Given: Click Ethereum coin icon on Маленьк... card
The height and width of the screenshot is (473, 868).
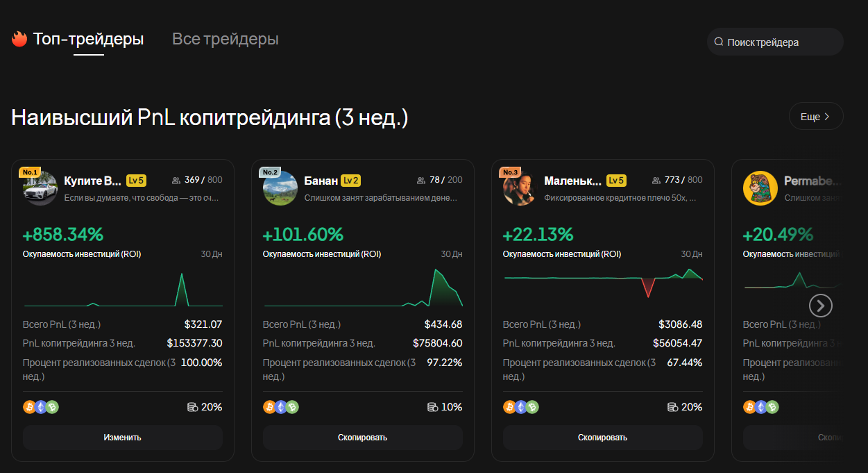Looking at the screenshot, I should 520,407.
